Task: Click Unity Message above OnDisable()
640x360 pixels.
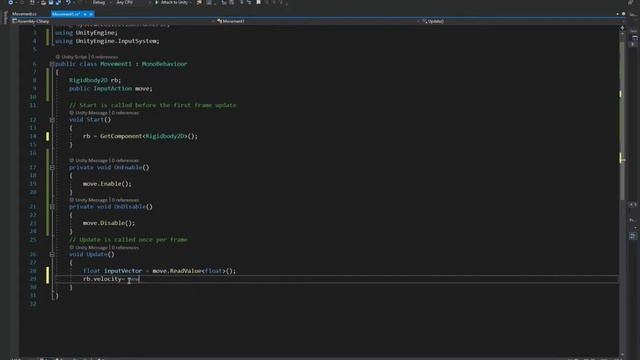Action: click(x=88, y=200)
